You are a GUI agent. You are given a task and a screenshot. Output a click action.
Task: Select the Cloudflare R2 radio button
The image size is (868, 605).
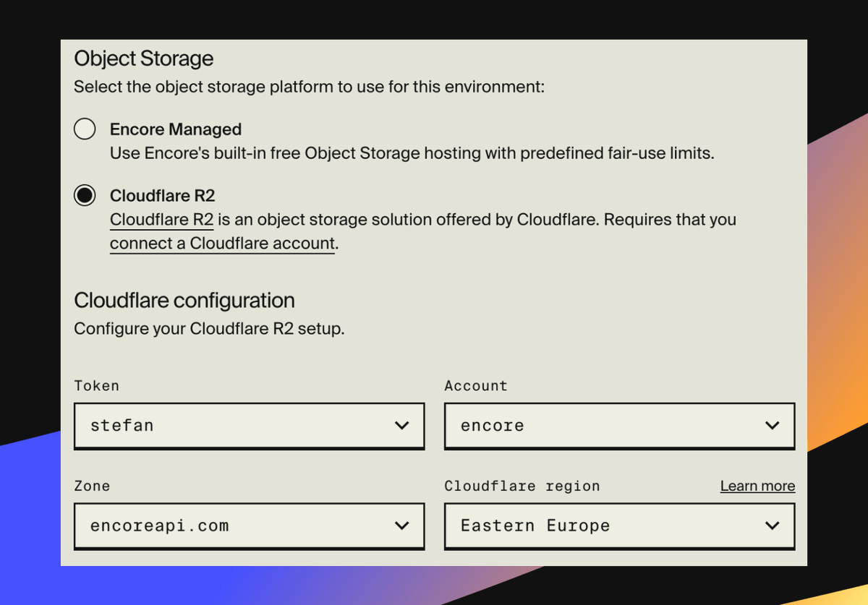(85, 195)
